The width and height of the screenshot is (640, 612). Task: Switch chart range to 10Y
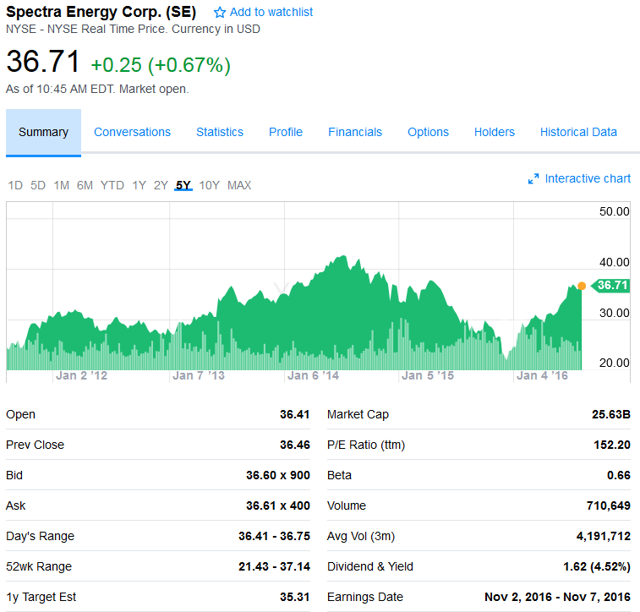(x=209, y=186)
